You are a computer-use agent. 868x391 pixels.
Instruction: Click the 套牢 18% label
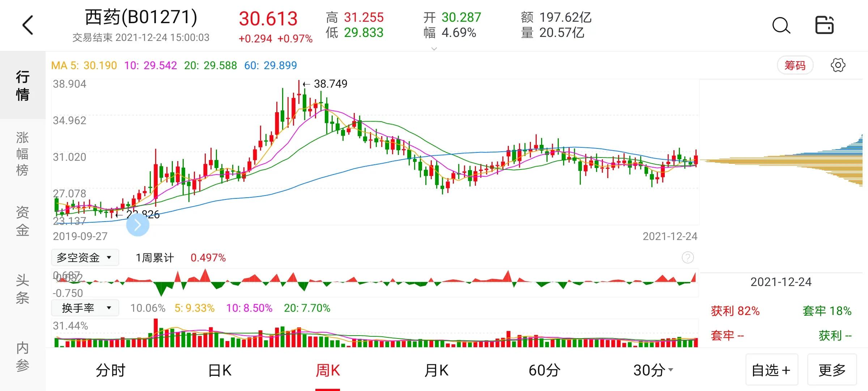pyautogui.click(x=827, y=311)
